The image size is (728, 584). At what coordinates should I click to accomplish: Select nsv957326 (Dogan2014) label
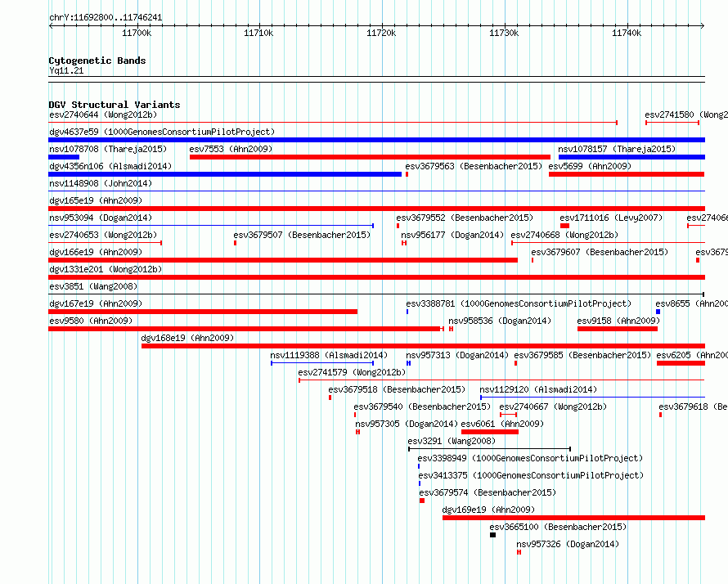coord(568,544)
